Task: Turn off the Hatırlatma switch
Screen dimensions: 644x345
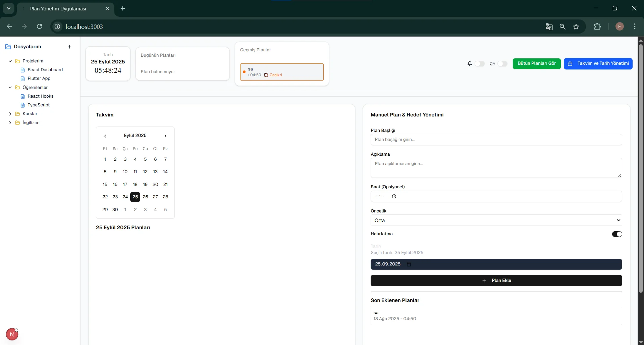Action: [617, 234]
